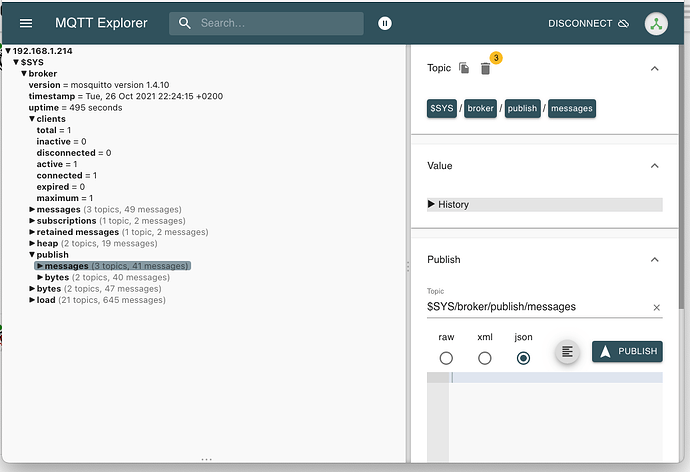
Task: Click the broker topic breadcrumb chip
Action: pos(480,109)
